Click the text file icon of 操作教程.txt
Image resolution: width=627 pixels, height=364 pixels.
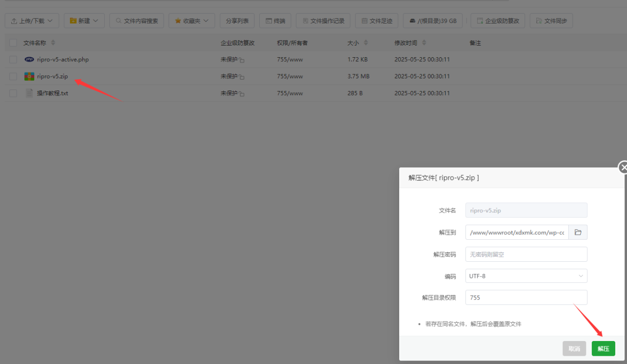[x=29, y=93]
